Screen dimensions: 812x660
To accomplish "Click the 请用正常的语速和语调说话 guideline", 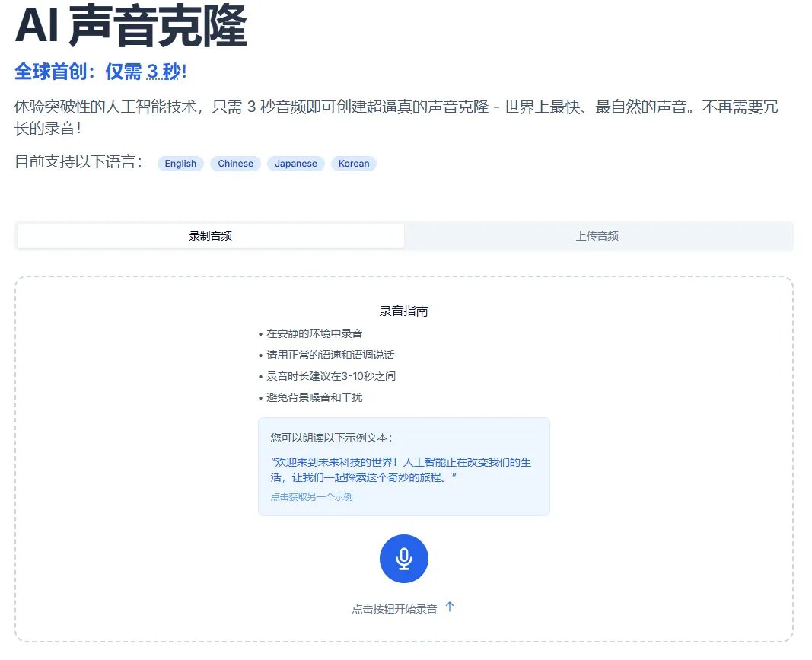I will click(x=326, y=355).
